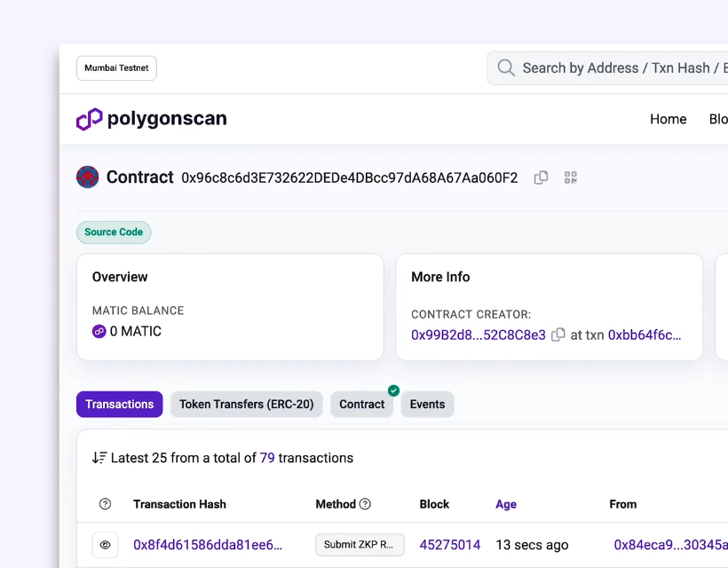Click the Transaction Hash column header
The image size is (728, 568).
[x=179, y=504]
